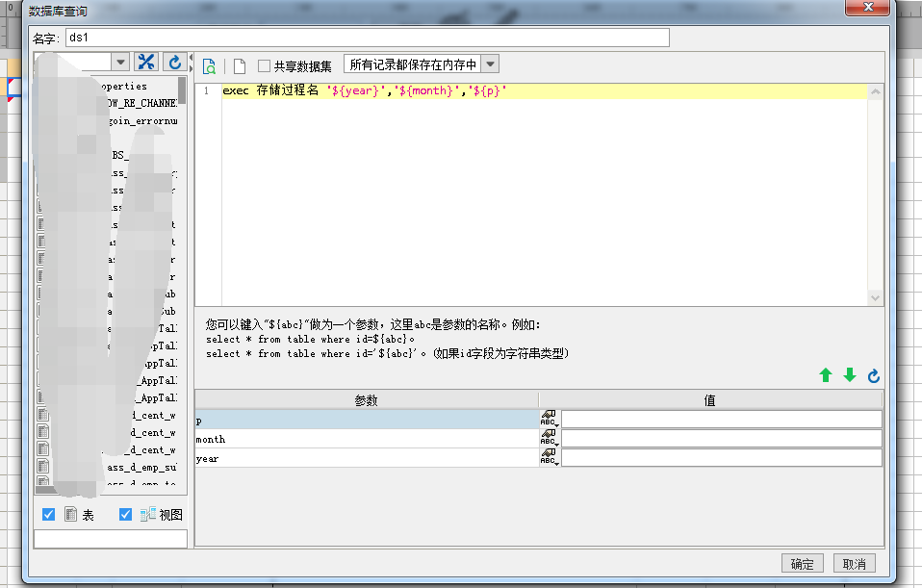The image size is (922, 588).
Task: Click the 参数 column header
Action: (367, 400)
